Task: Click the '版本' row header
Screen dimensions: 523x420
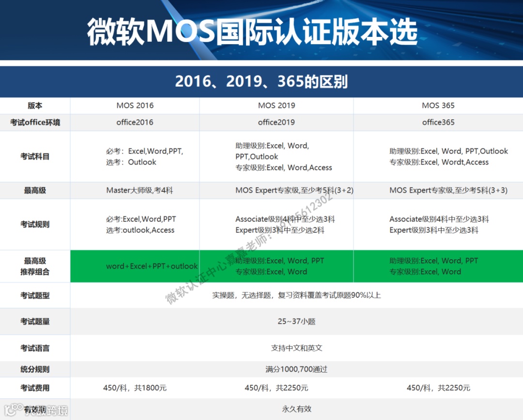Action: (35, 106)
